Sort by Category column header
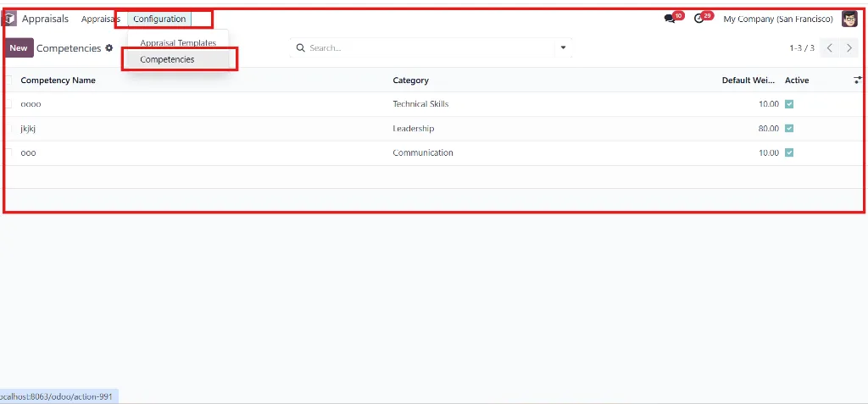This screenshot has height=404, width=868. pyautogui.click(x=411, y=80)
